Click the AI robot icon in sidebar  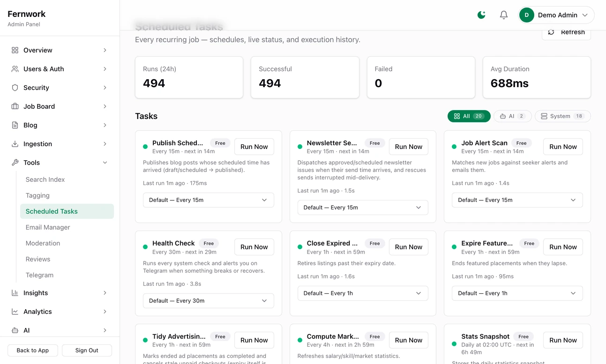point(15,330)
